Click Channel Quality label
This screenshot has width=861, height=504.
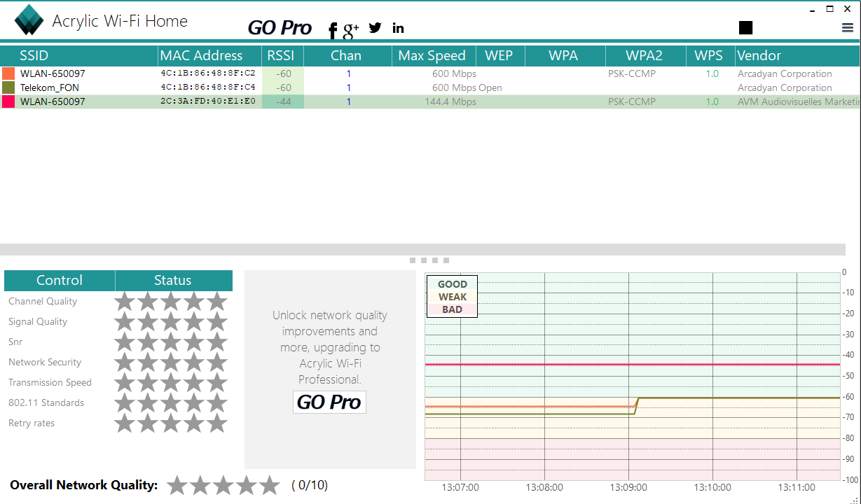43,302
